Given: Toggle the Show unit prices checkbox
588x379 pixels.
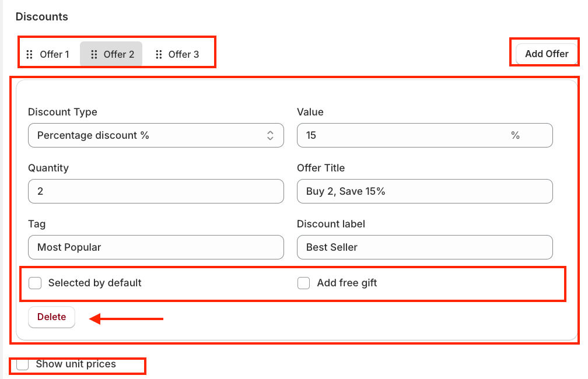Looking at the screenshot, I should [x=23, y=364].
